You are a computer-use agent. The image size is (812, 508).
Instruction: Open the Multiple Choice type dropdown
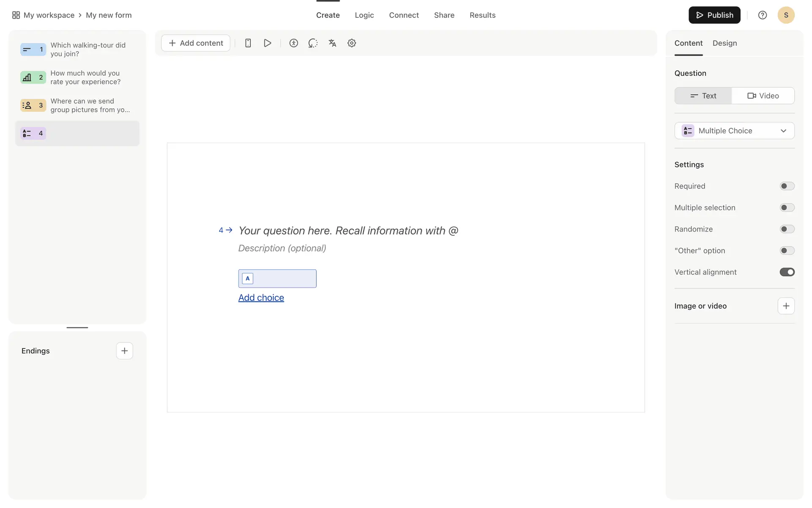tap(734, 131)
